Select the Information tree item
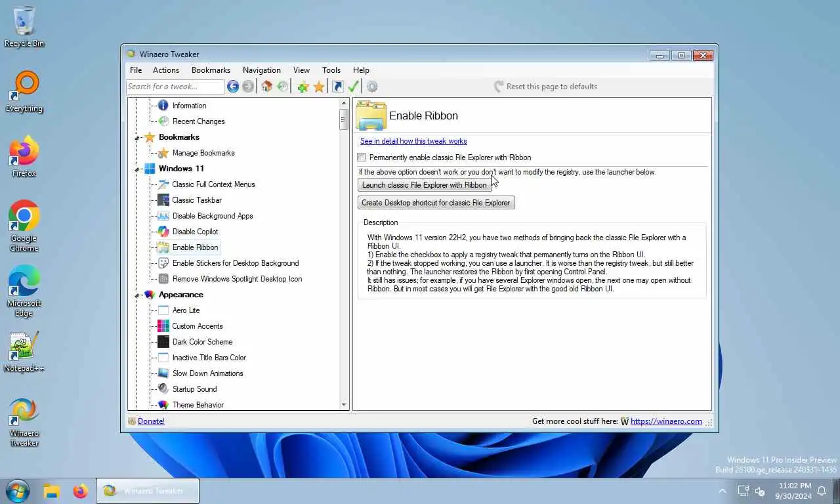The image size is (840, 504). coord(189,106)
